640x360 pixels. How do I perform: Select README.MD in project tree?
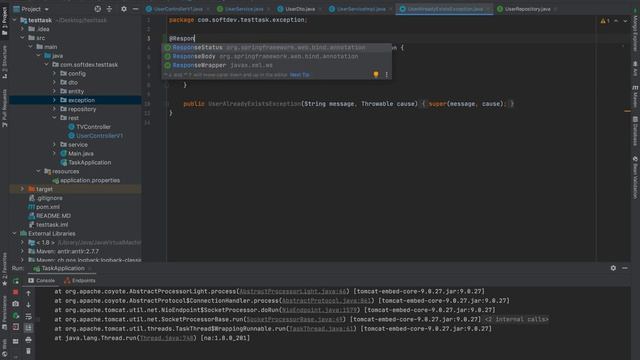pos(53,216)
